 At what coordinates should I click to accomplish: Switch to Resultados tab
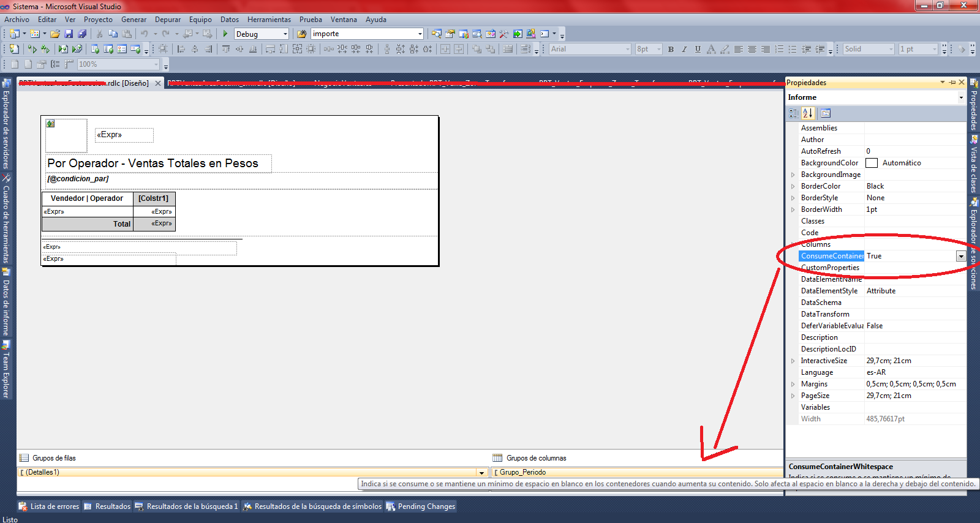coord(107,506)
